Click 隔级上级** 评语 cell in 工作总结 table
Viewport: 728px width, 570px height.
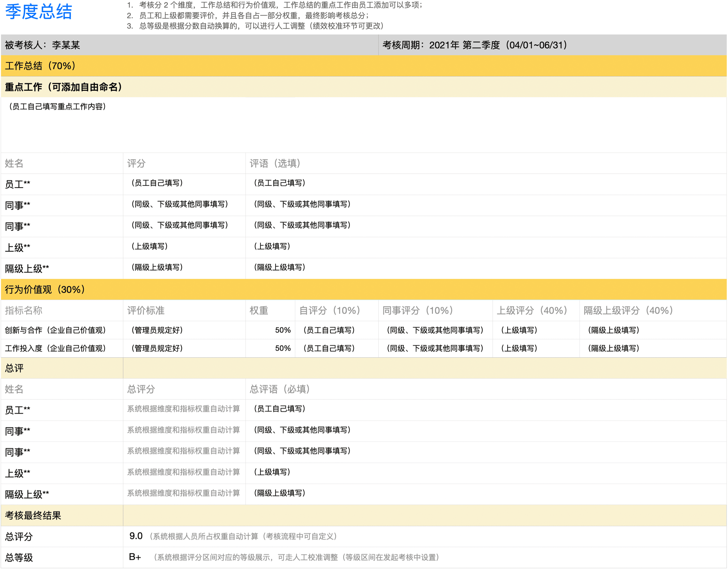pyautogui.click(x=486, y=268)
